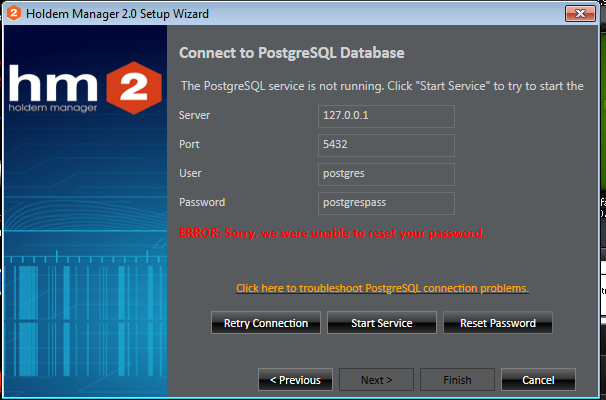Click Retry Connection button
This screenshot has width=606, height=400.
click(x=266, y=323)
